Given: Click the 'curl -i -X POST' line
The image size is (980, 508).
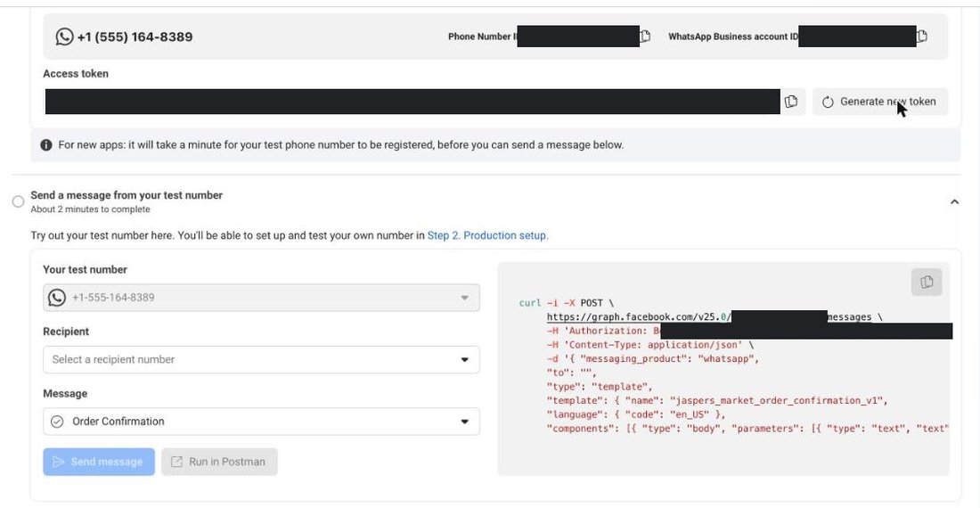Looking at the screenshot, I should tap(567, 302).
